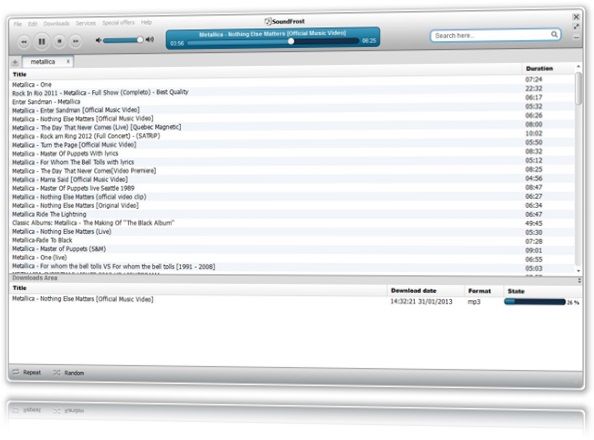594x440 pixels.
Task: Click the song progress slider knob
Action: (x=291, y=41)
